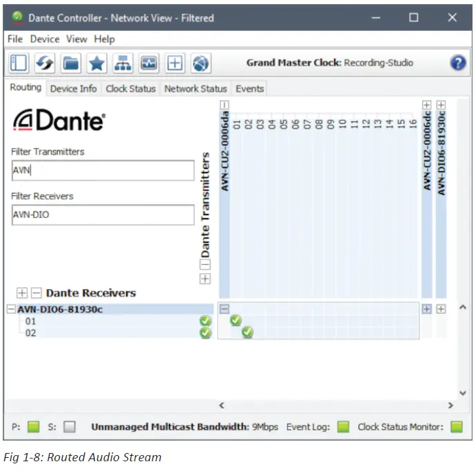Expand all Dante Receivers with plus
476x473 pixels.
coord(22,293)
